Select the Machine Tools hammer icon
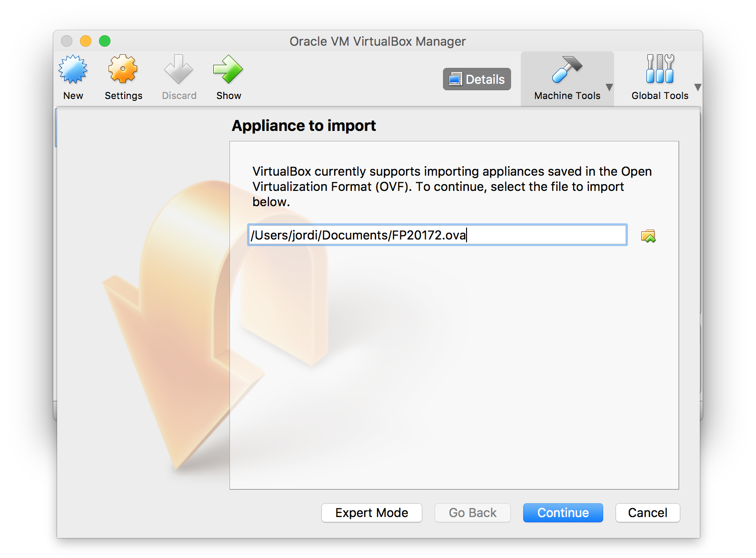This screenshot has height=558, width=756. [x=567, y=70]
